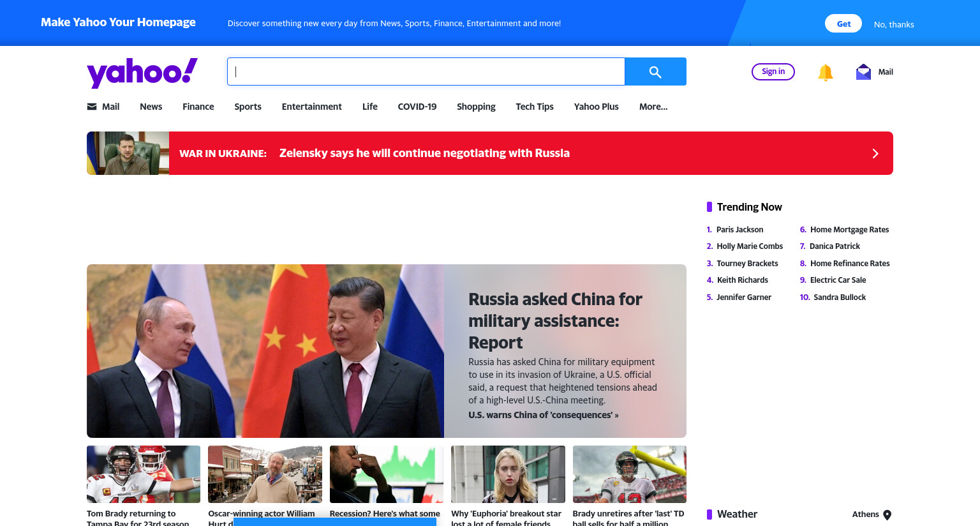
Task: Select trending topic Electric Car Sale
Action: [838, 280]
